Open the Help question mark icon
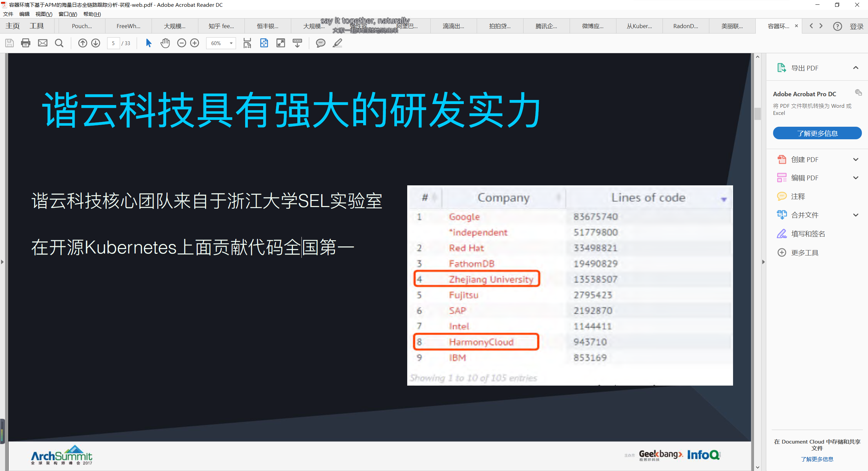868x471 pixels. [837, 26]
